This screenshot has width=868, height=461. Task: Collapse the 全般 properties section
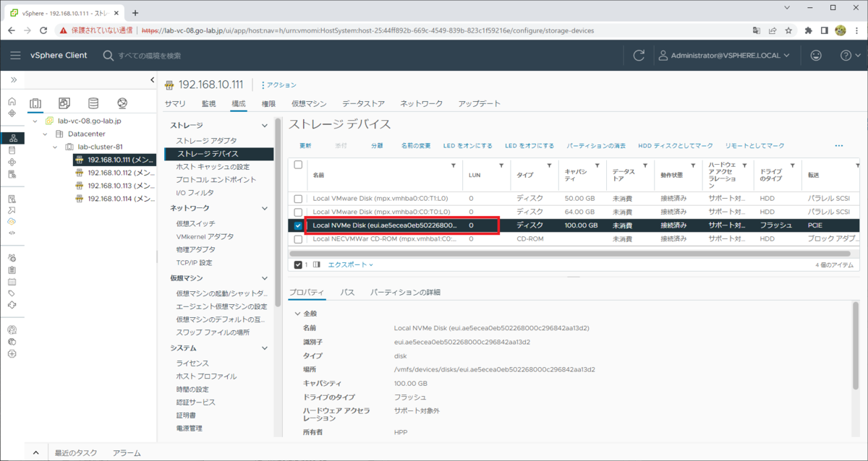pyautogui.click(x=297, y=314)
